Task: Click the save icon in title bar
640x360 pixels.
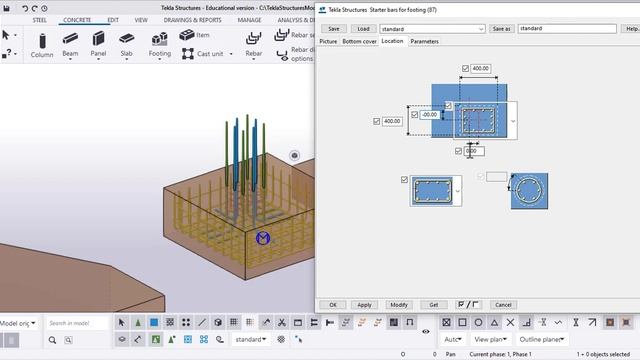Action: [7, 8]
